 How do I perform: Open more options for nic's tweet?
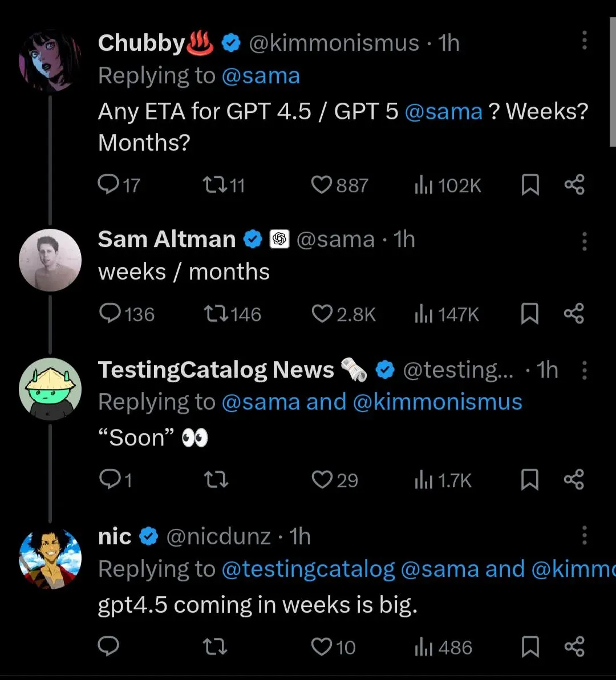click(584, 536)
